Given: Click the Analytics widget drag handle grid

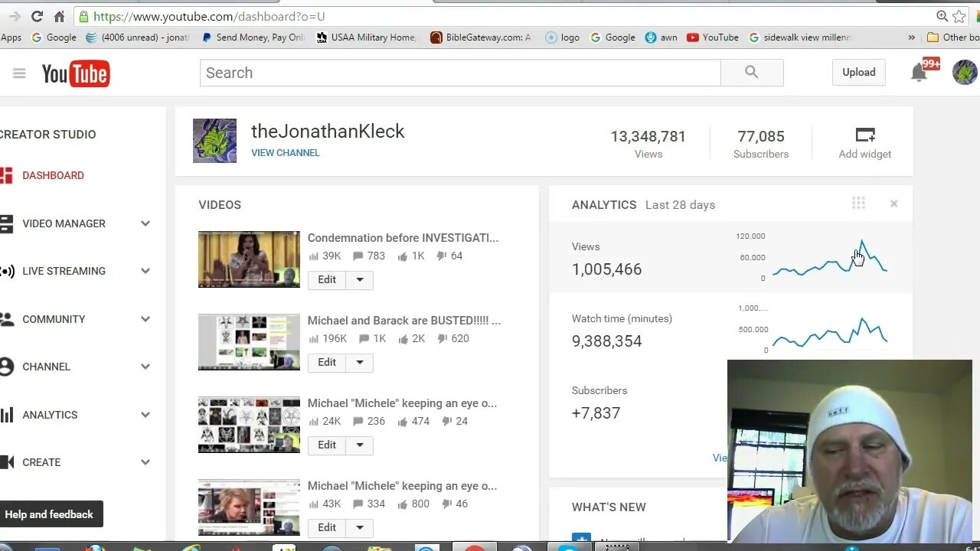Looking at the screenshot, I should point(858,203).
